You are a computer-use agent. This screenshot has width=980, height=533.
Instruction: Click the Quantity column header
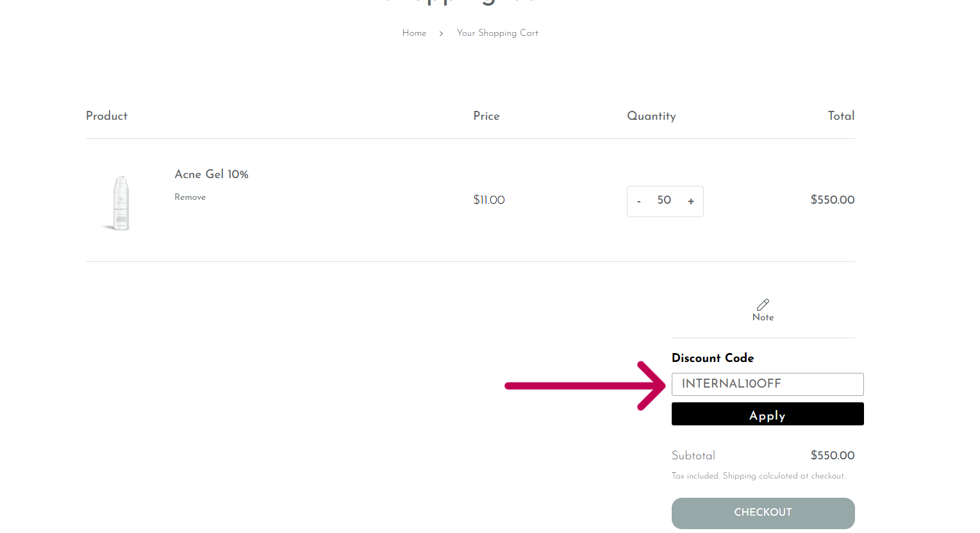pos(651,116)
